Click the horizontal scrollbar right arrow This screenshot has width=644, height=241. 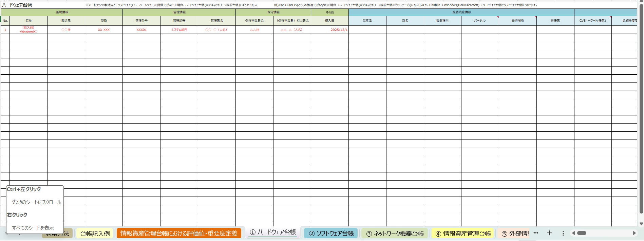(x=634, y=233)
